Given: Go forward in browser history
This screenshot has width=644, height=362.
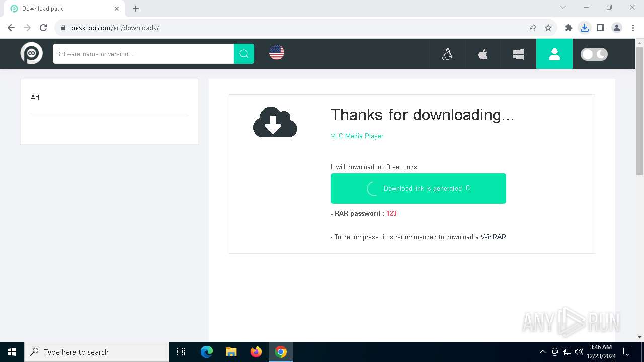Looking at the screenshot, I should 27,28.
